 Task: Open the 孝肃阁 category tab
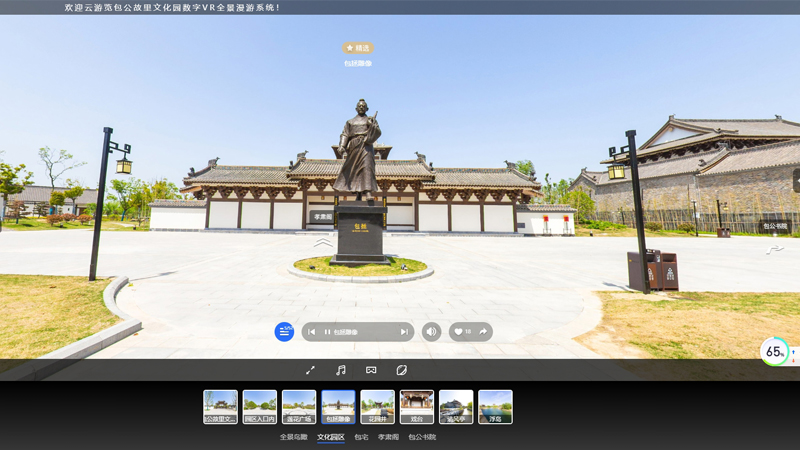click(x=388, y=437)
